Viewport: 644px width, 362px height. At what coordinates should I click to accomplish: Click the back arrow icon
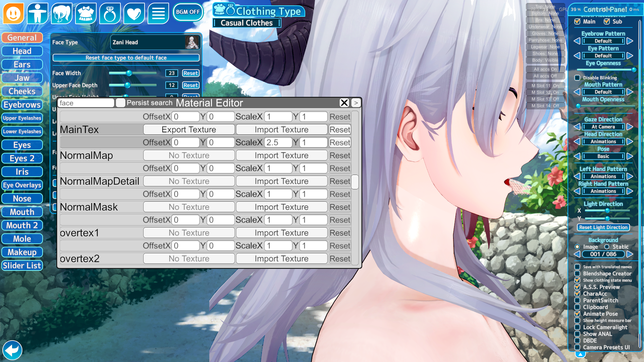pyautogui.click(x=12, y=350)
